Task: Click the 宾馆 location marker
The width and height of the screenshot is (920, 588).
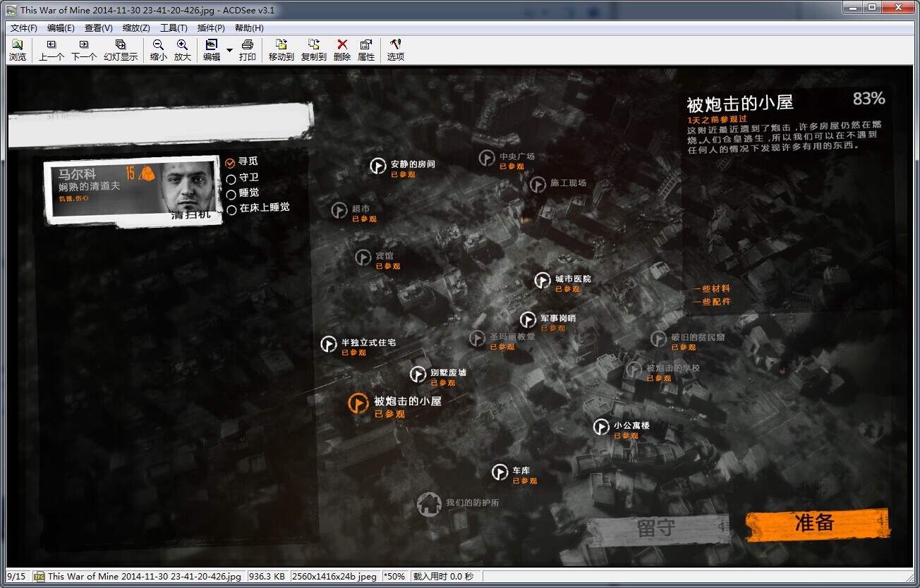Action: point(363,257)
